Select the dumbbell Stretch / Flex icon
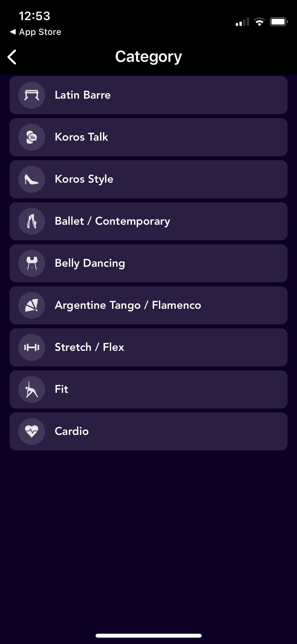This screenshot has height=644, width=297. [32, 347]
